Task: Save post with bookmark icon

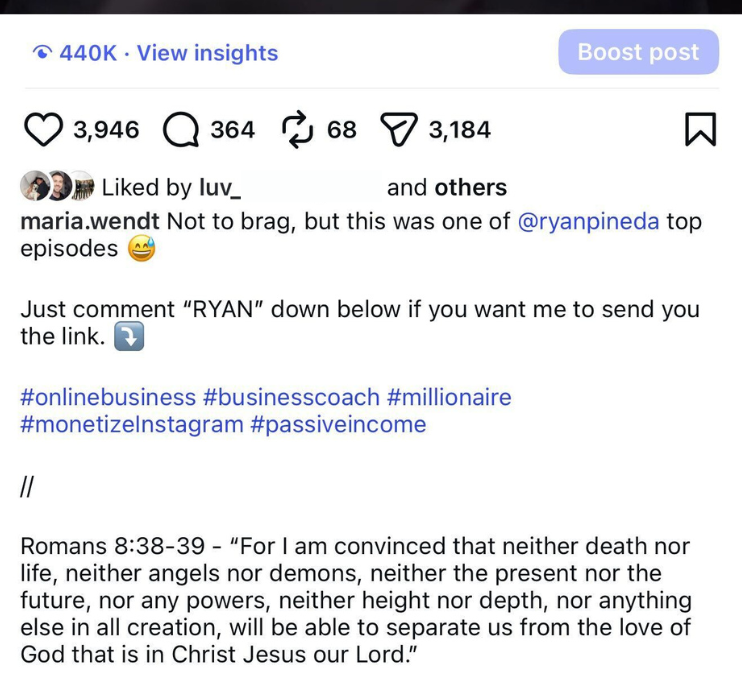Action: 700,130
